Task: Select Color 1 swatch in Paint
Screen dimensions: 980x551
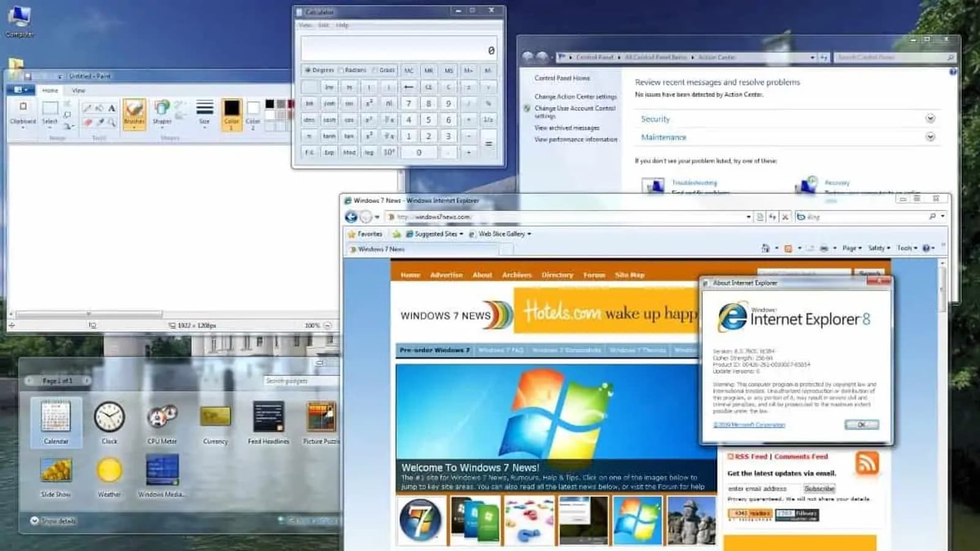Action: (232, 114)
